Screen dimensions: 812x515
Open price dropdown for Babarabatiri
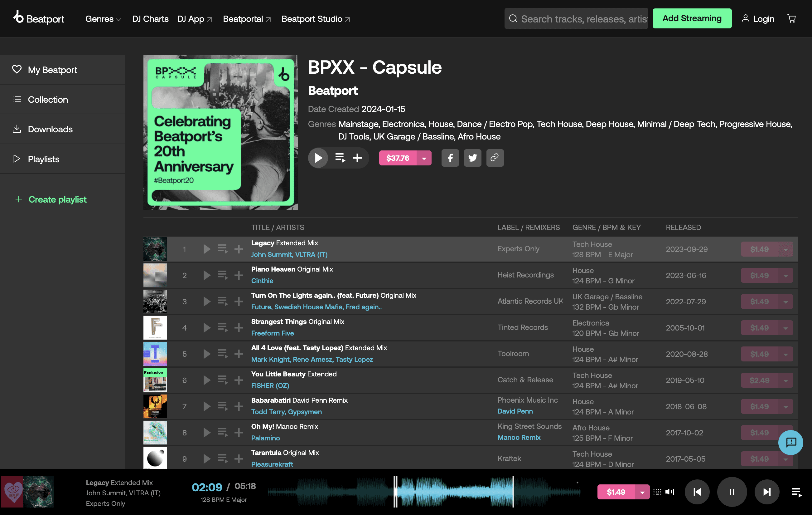point(786,407)
